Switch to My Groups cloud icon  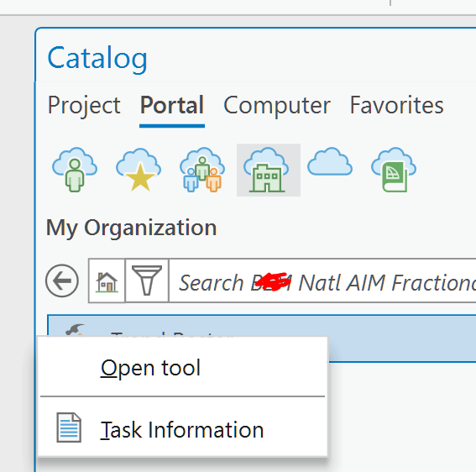[202, 170]
